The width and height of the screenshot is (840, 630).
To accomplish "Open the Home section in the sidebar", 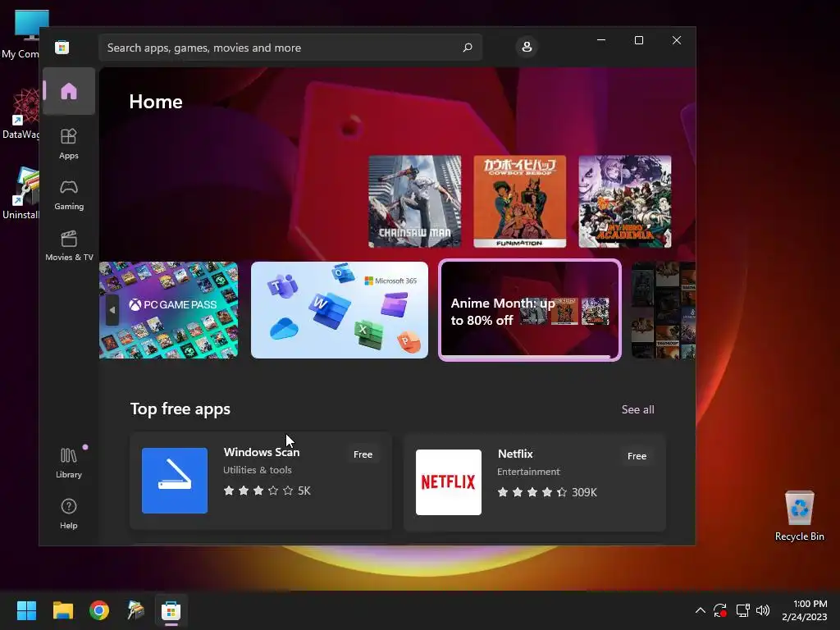I will [x=69, y=91].
